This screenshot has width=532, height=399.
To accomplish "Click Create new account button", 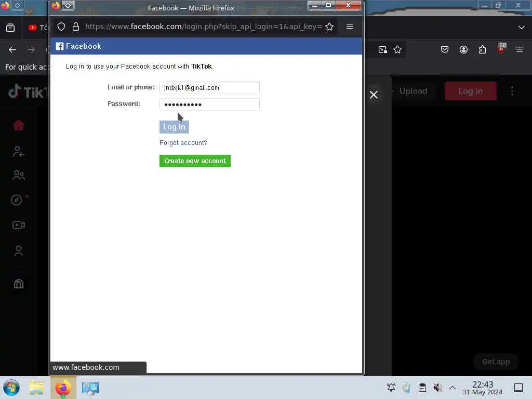I will click(x=195, y=161).
